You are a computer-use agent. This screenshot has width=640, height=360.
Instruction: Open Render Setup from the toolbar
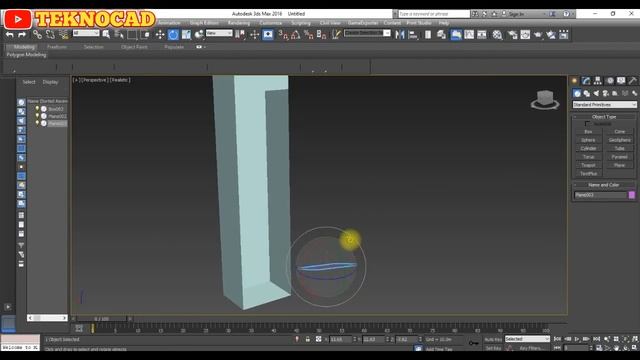pyautogui.click(x=513, y=35)
